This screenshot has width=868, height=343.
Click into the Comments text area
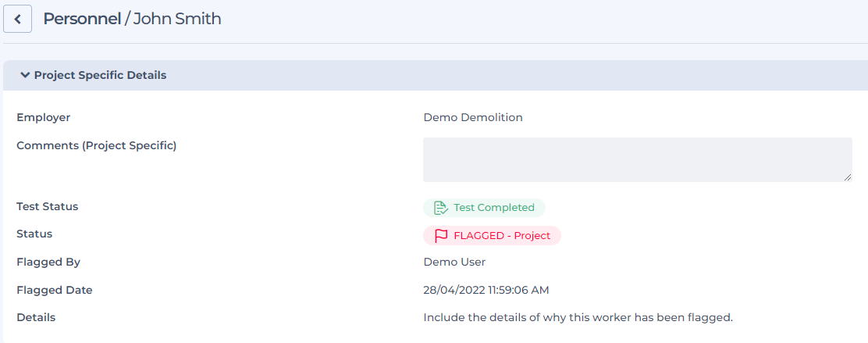pyautogui.click(x=636, y=159)
